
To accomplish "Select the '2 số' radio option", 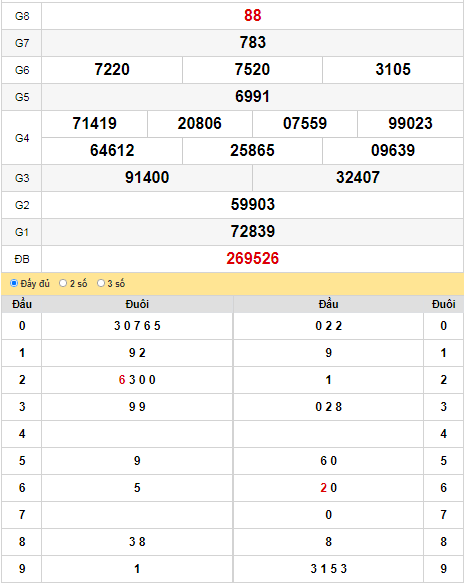I will point(63,283).
